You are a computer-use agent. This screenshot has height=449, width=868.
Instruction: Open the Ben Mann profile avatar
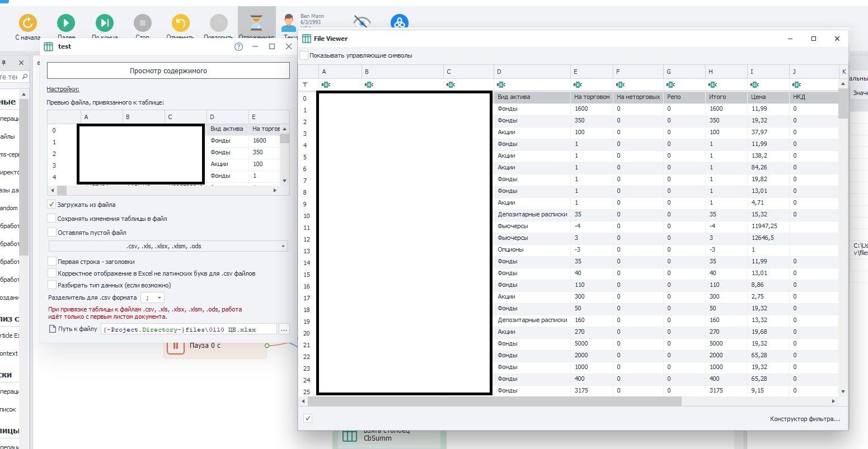(x=289, y=23)
